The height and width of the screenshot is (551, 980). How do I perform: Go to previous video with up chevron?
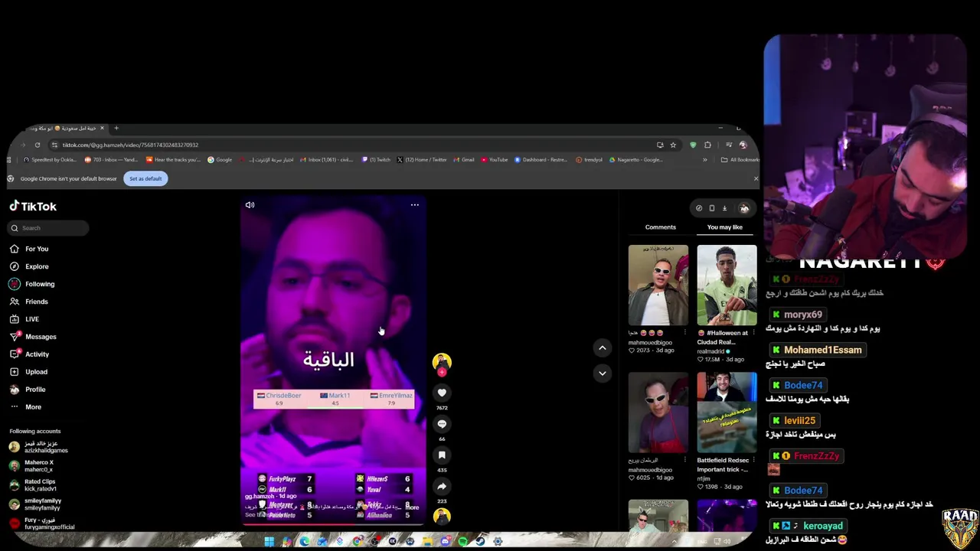click(x=603, y=347)
